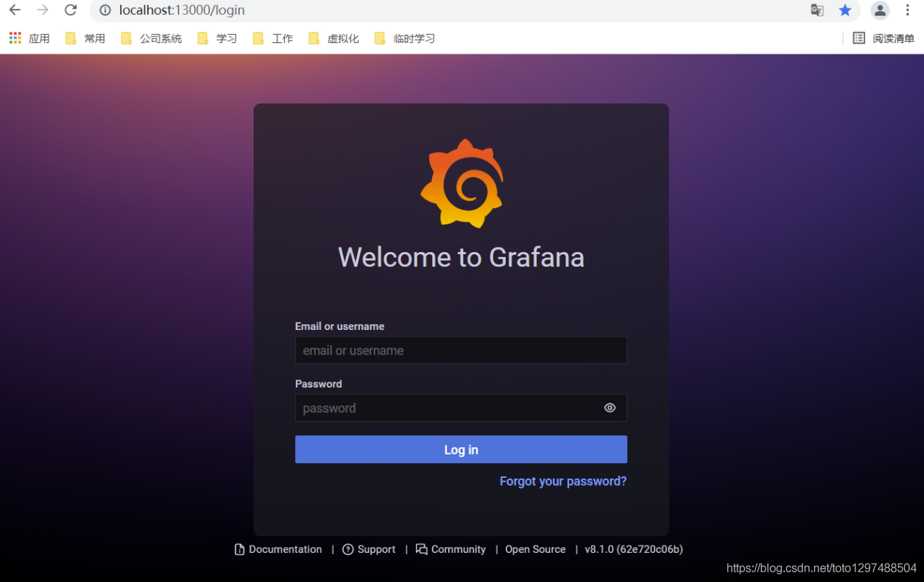Open the 学习 bookmark folder
Viewport: 924px width, 582px height.
coord(217,39)
